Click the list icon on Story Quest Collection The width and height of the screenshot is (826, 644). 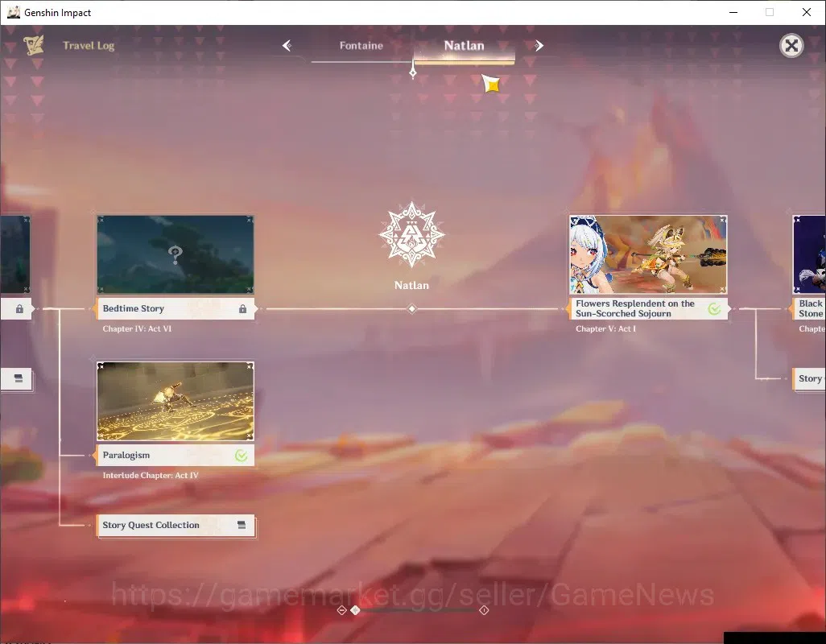[242, 525]
